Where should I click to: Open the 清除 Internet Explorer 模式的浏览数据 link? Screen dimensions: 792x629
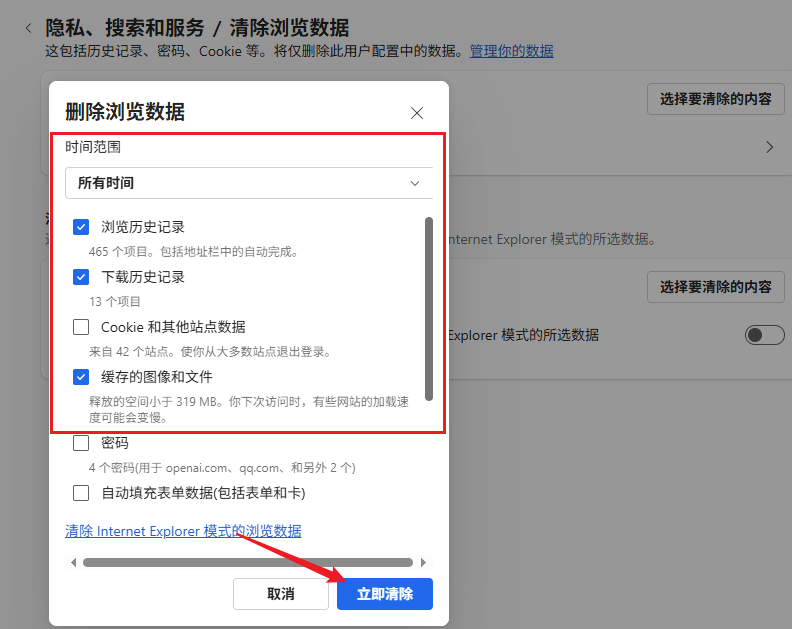[183, 531]
